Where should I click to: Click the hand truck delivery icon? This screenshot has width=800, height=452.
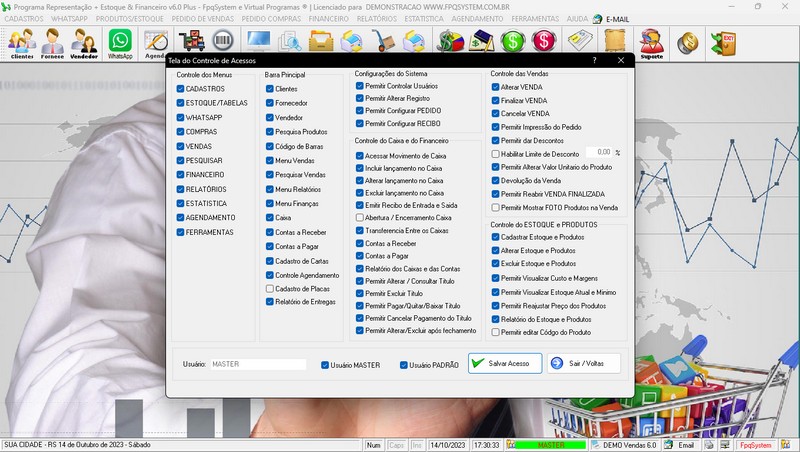[x=383, y=41]
